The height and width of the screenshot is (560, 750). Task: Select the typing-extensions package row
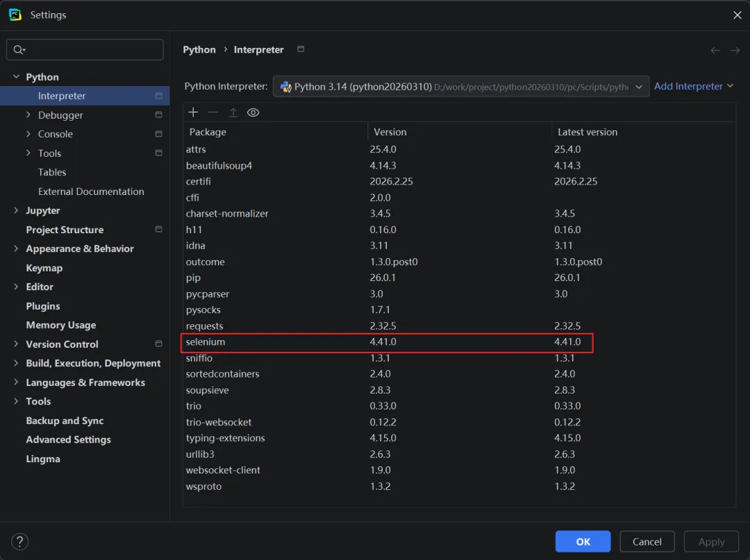[x=459, y=438]
